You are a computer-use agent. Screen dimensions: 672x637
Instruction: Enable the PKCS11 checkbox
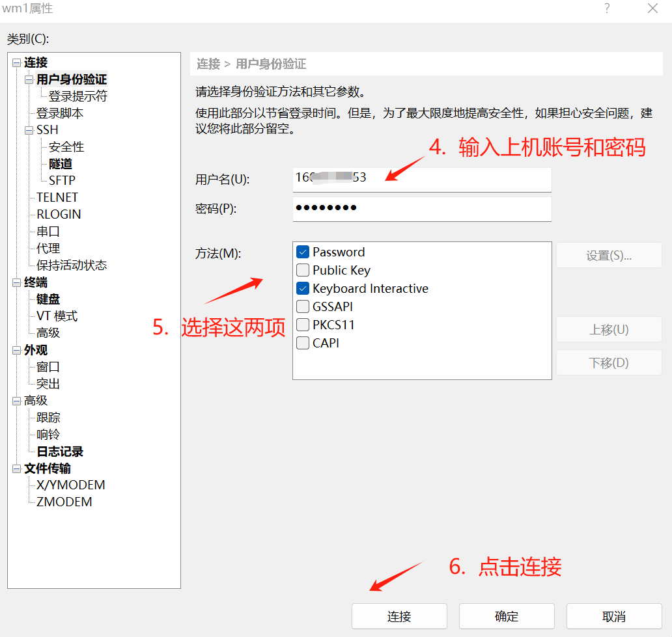(303, 325)
